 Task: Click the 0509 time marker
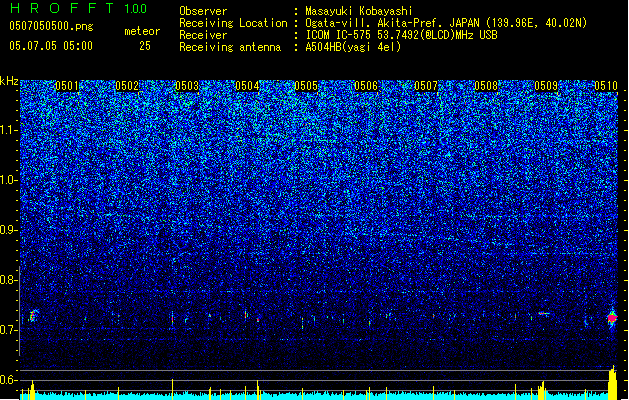tap(546, 86)
